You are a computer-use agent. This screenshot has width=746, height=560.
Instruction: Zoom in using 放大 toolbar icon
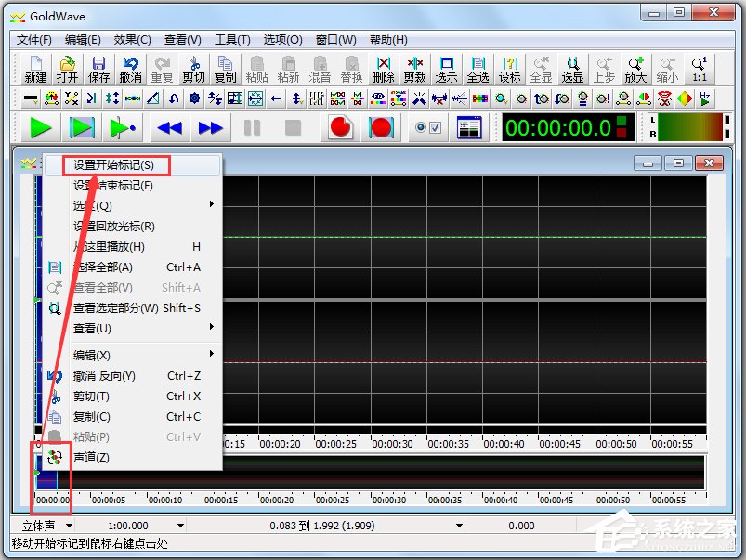coord(635,70)
